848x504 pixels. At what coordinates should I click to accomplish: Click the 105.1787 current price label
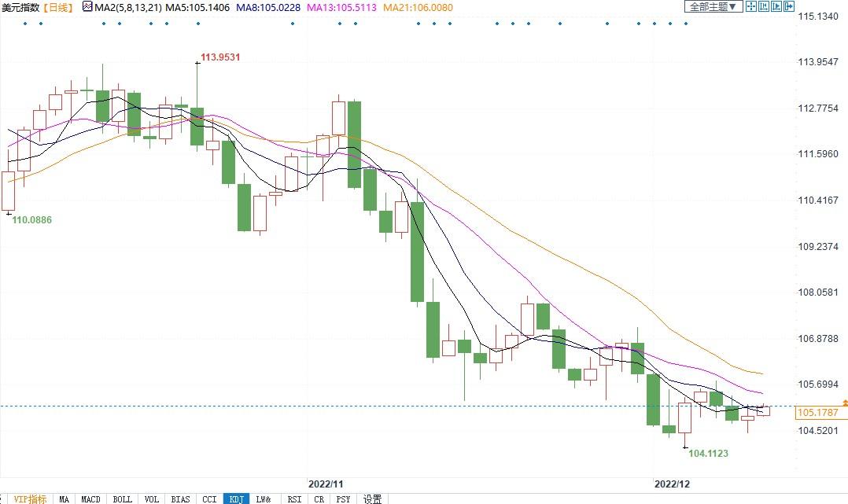[x=817, y=413]
